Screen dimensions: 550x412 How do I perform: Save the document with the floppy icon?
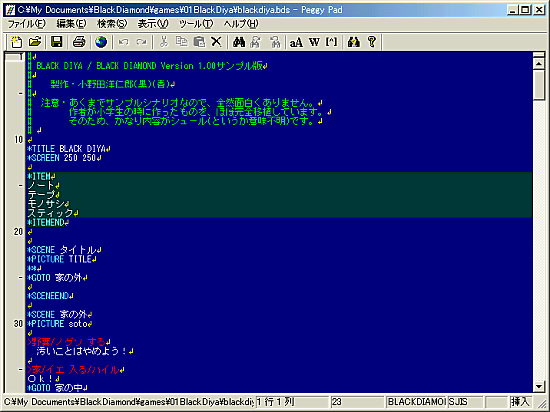[56, 42]
